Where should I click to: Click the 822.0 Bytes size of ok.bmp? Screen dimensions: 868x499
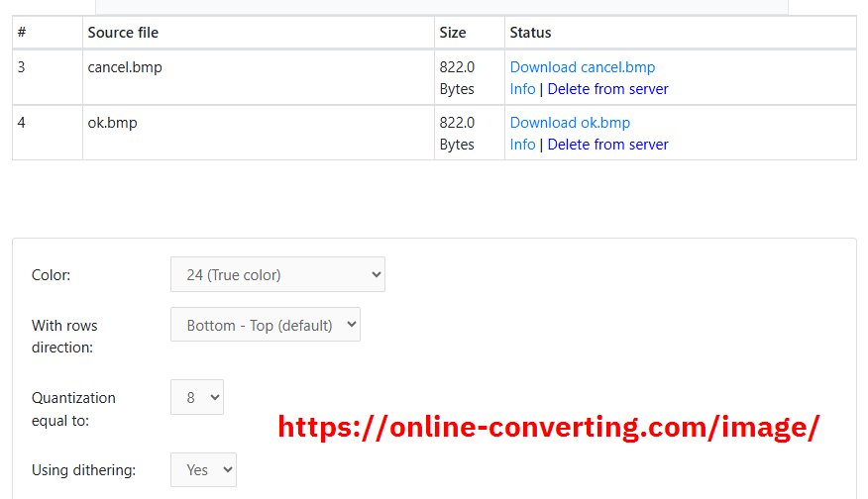pyautogui.click(x=457, y=134)
